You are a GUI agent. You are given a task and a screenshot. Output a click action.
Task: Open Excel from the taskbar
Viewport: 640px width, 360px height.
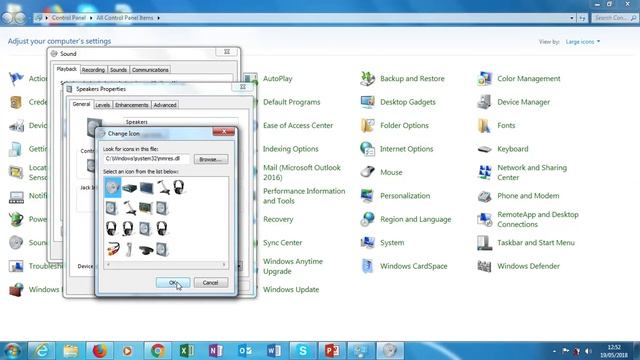pos(187,351)
